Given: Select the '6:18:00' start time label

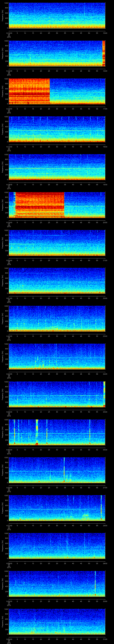Looking at the screenshot, I should (9, 184).
